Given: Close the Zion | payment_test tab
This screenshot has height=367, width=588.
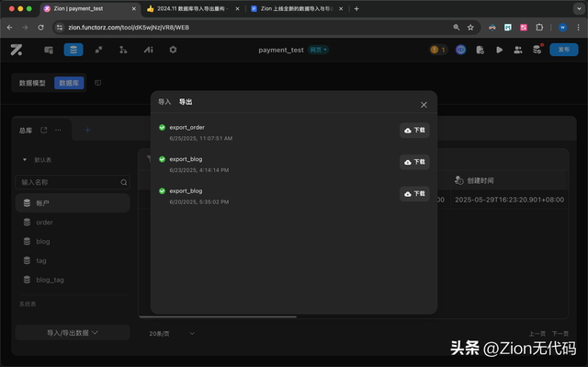Looking at the screenshot, I should 134,8.
